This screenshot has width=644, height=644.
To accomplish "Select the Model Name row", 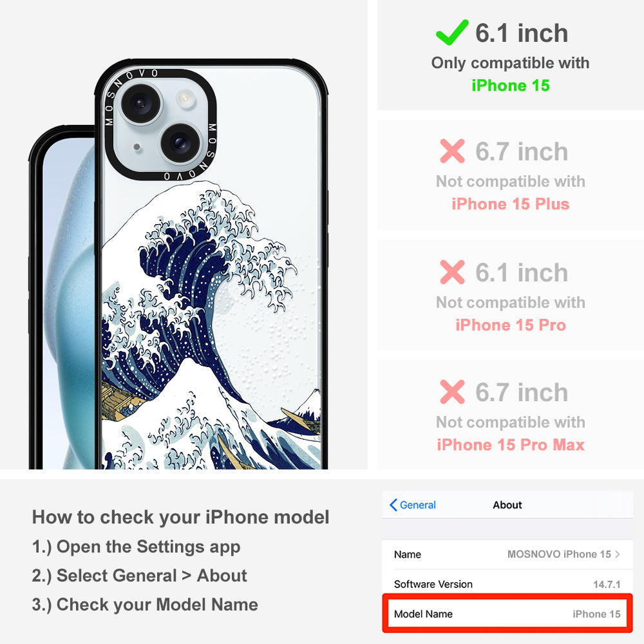I will (507, 614).
